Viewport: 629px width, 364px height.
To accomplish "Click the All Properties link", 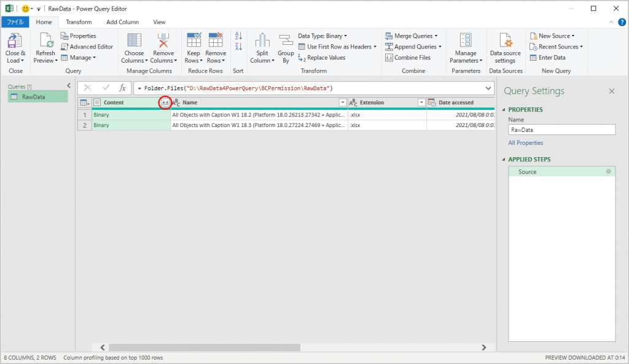I will 526,142.
